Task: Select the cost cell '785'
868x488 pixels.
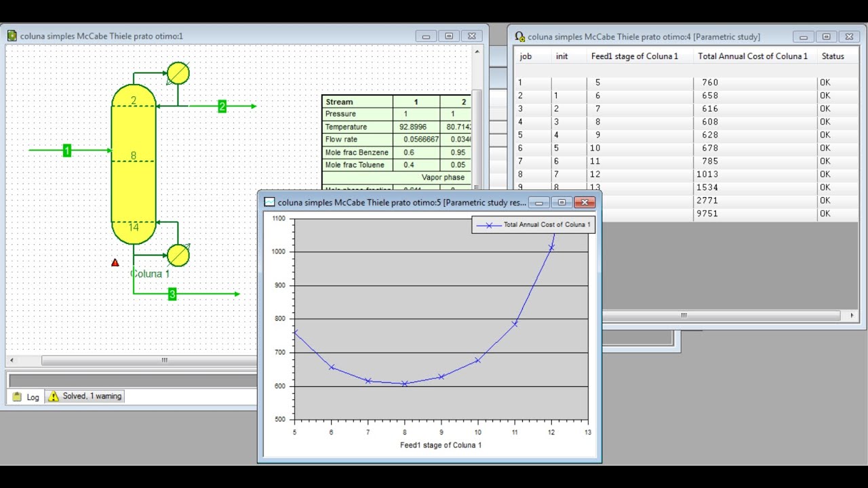Action: coord(710,161)
